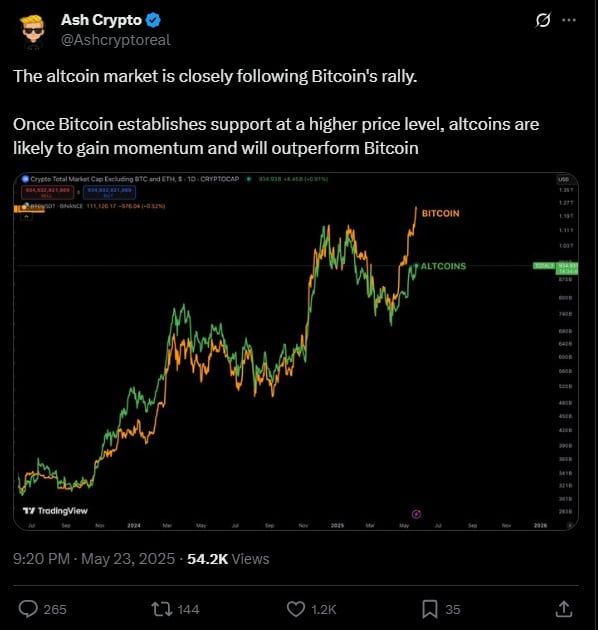Image resolution: width=598 pixels, height=630 pixels.
Task: Click the blue buy price box in chart
Action: tap(109, 192)
